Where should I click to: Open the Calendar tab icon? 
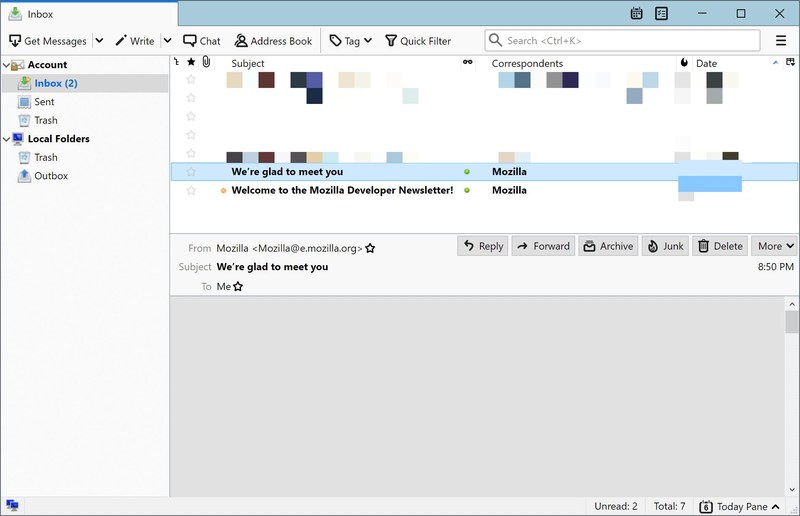click(636, 14)
